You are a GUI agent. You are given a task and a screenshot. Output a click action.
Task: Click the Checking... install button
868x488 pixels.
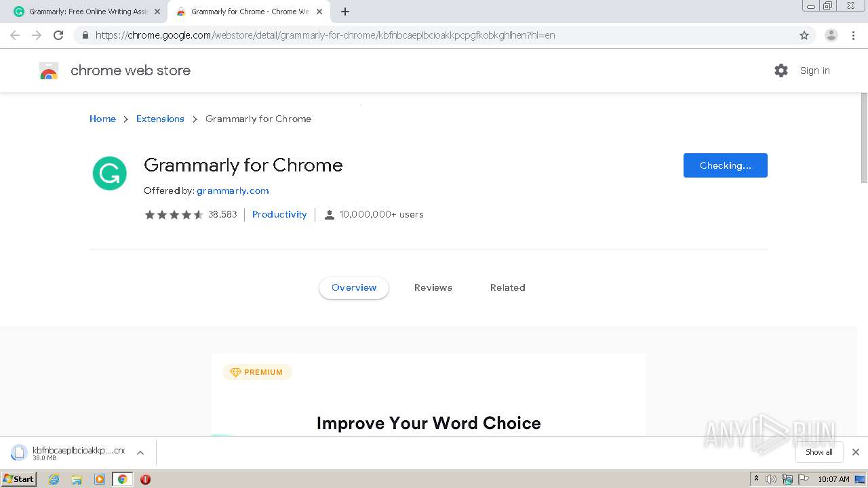click(726, 165)
